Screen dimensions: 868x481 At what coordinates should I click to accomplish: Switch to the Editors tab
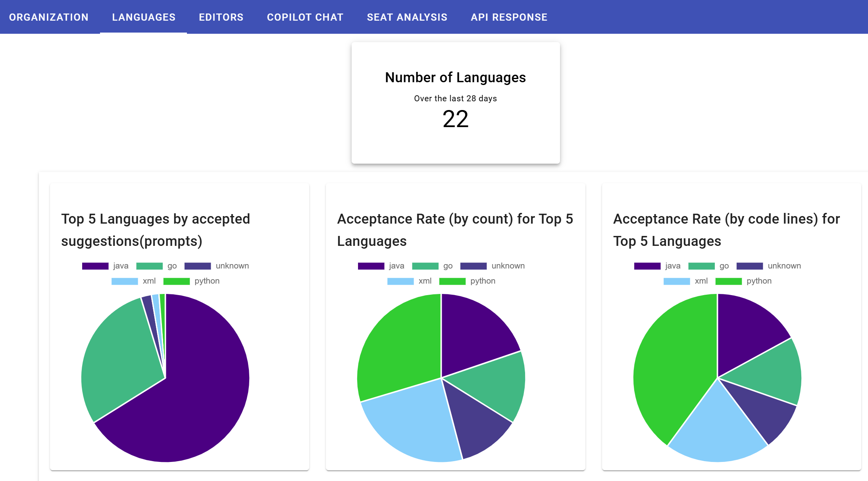pos(221,17)
